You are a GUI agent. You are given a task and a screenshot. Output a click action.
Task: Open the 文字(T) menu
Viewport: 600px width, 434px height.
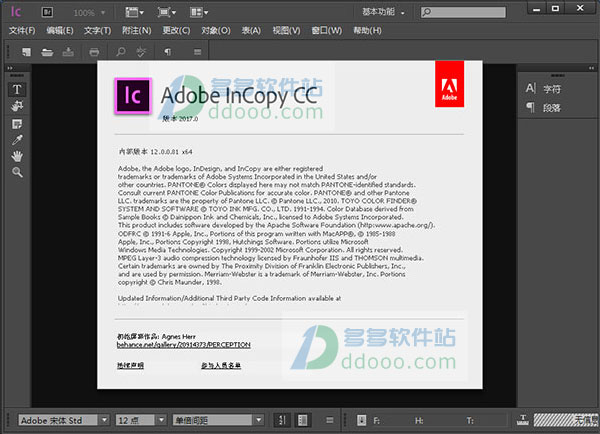click(x=98, y=30)
